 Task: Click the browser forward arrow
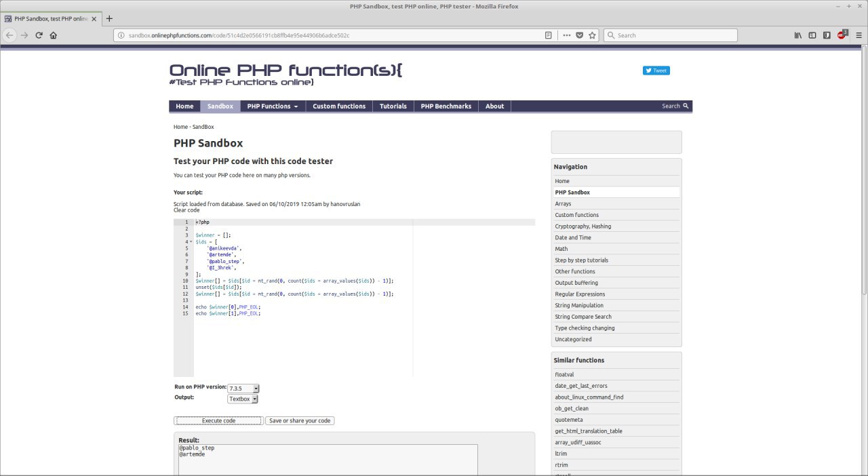pos(24,35)
